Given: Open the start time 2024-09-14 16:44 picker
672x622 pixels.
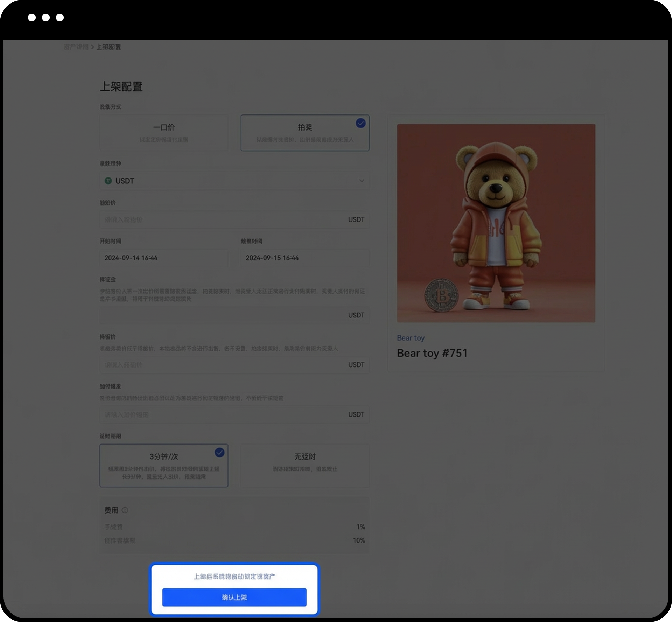Looking at the screenshot, I should pos(164,258).
